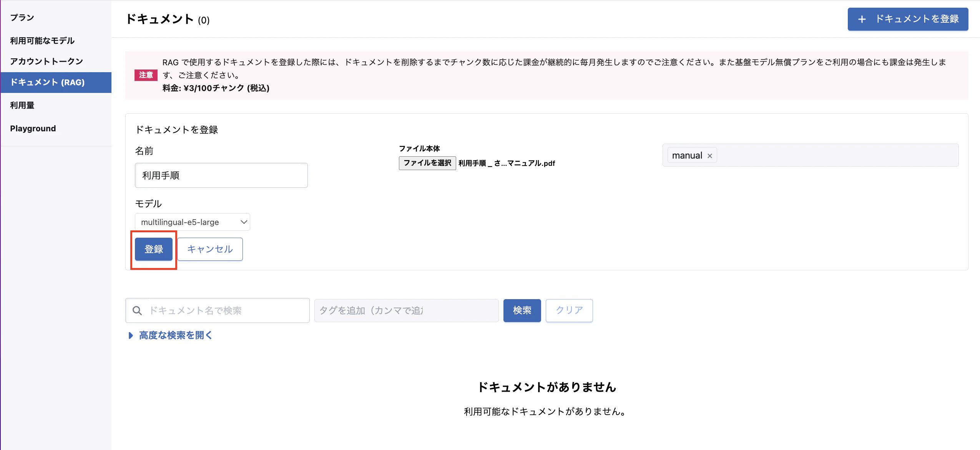Click the ドキュメント名で検索 search field
Viewport: 980px width, 450px height.
[x=218, y=311]
